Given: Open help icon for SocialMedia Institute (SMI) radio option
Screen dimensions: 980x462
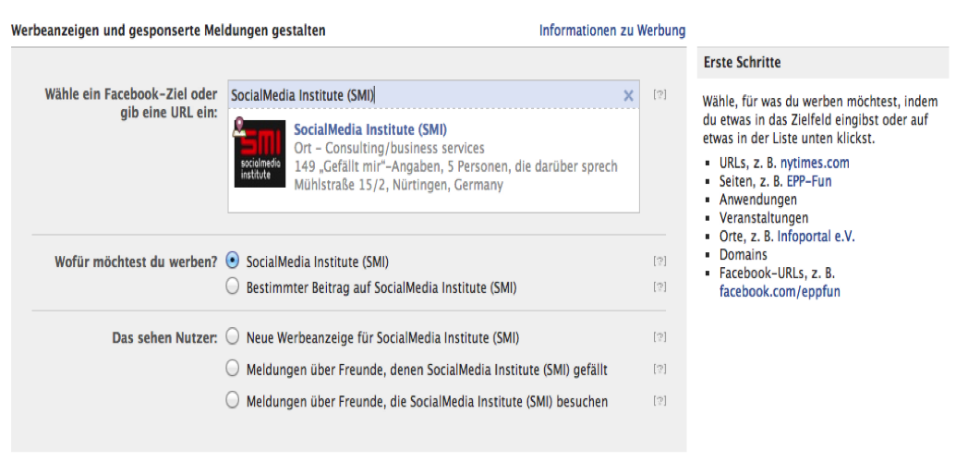Looking at the screenshot, I should 659,261.
